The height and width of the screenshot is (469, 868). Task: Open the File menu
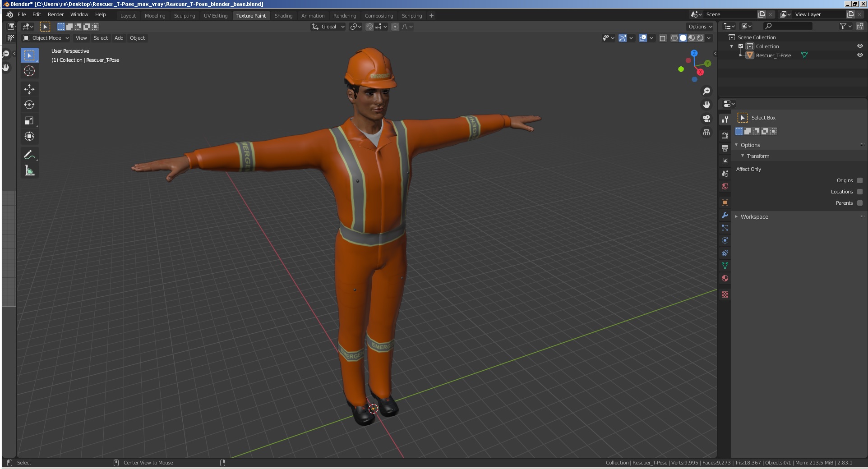tap(22, 14)
